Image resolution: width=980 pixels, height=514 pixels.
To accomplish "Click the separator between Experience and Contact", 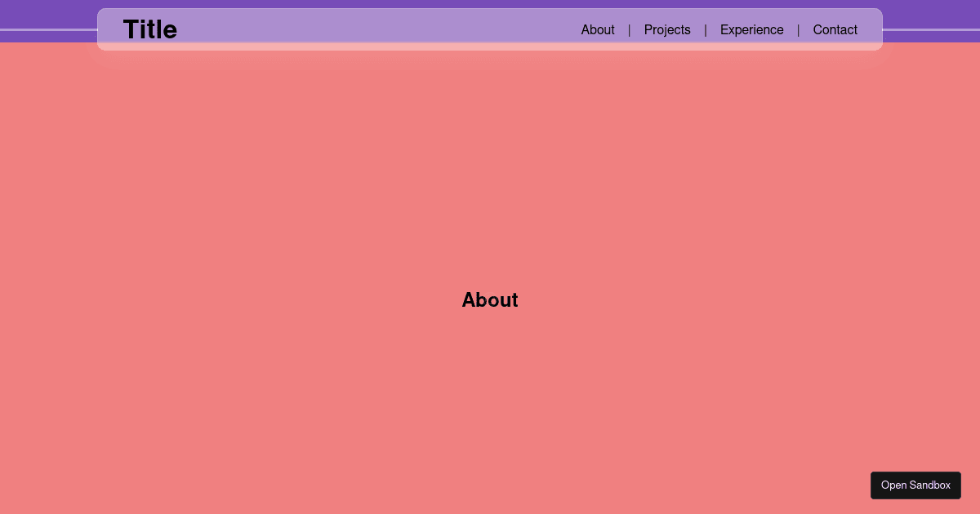I will [798, 29].
